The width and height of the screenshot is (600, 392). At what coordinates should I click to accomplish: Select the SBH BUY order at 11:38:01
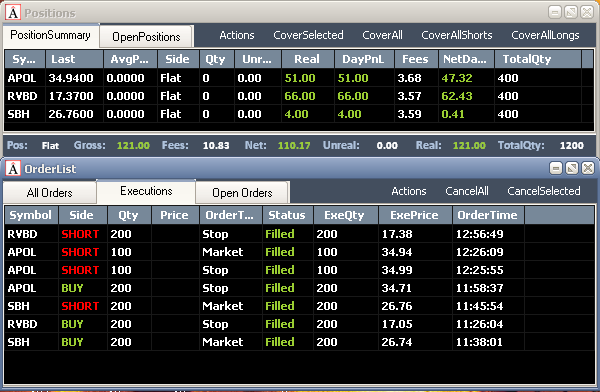[300, 342]
